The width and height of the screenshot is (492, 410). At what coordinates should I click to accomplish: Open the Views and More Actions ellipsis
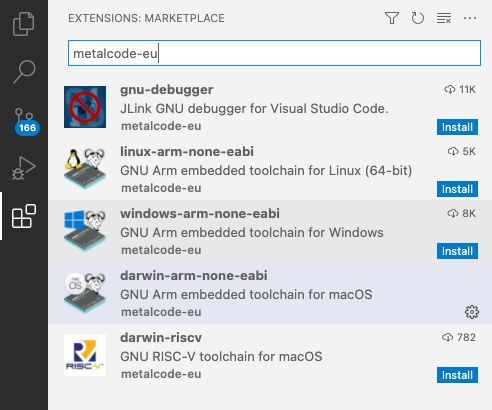[x=470, y=18]
